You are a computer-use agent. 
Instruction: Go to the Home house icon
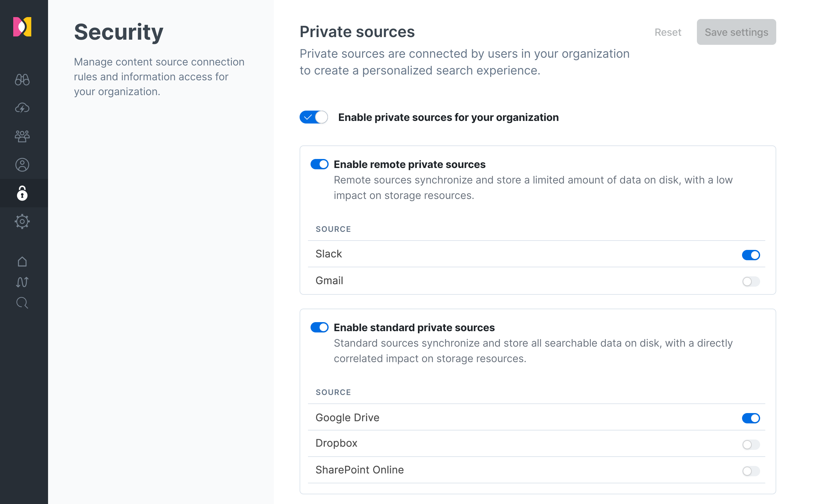pyautogui.click(x=22, y=262)
